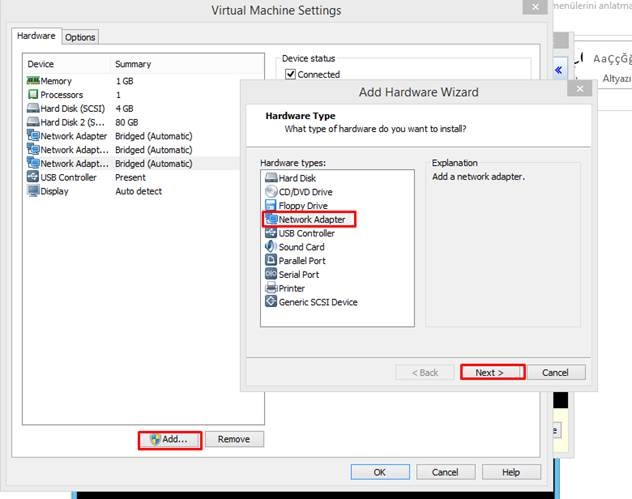Viewport: 632px width, 499px height.
Task: Select Sound Card text in hardware types
Action: coord(301,247)
